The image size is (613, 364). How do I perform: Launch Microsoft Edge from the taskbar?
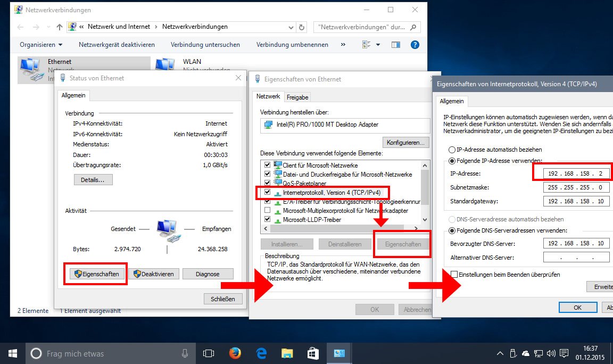tap(261, 353)
